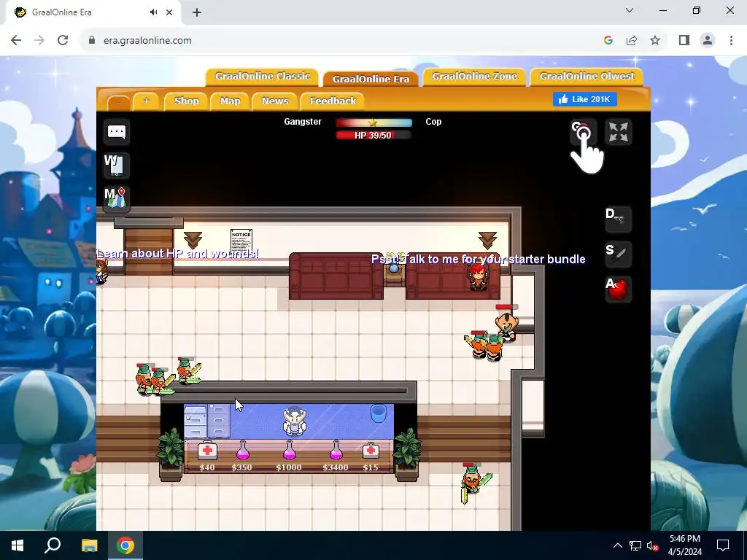Screen dimensions: 747x560
Task: Open network status tray icon
Action: click(x=635, y=545)
